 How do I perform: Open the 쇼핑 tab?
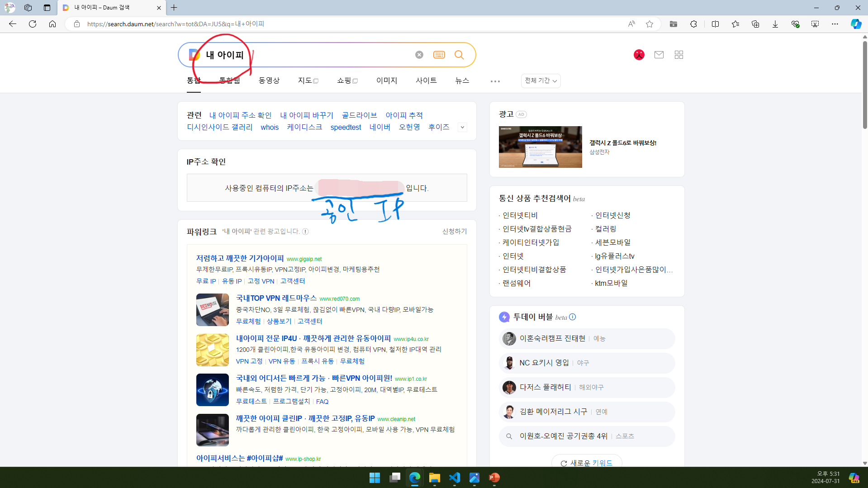click(347, 81)
